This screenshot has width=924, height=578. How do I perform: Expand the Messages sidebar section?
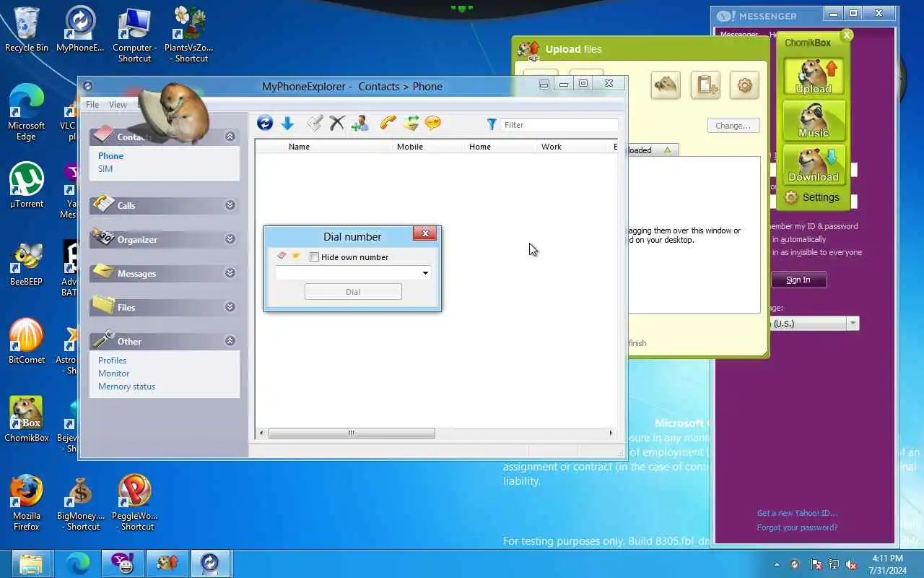click(230, 273)
